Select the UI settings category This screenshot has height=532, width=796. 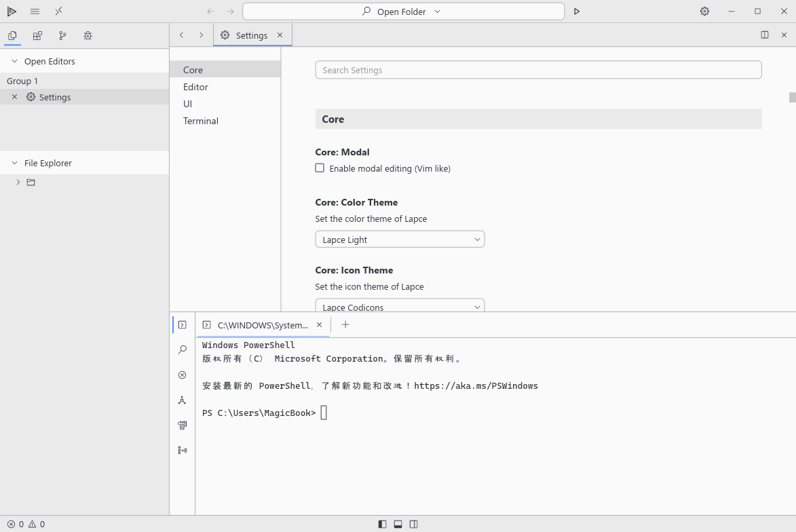(x=225, y=104)
